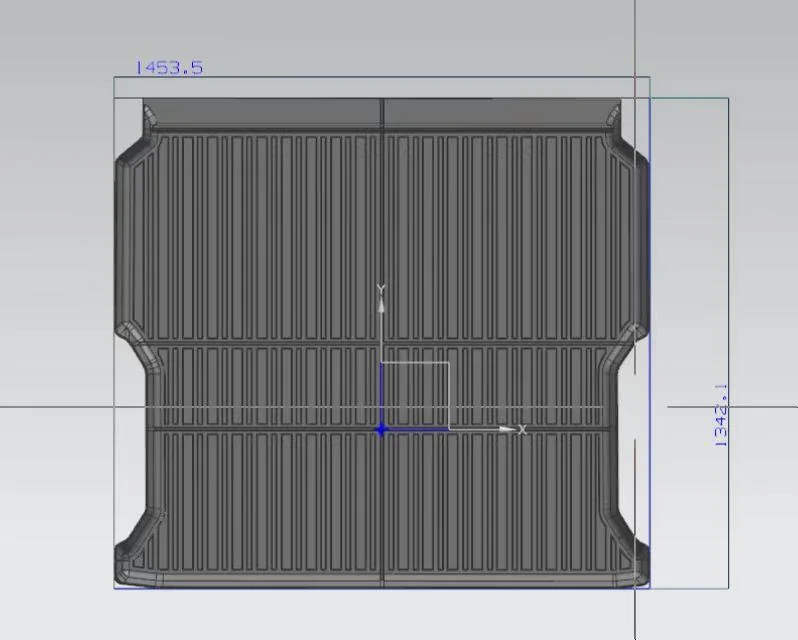This screenshot has width=798, height=640.
Task: Select the blue bottom bounding line under the mat
Action: tap(382, 589)
